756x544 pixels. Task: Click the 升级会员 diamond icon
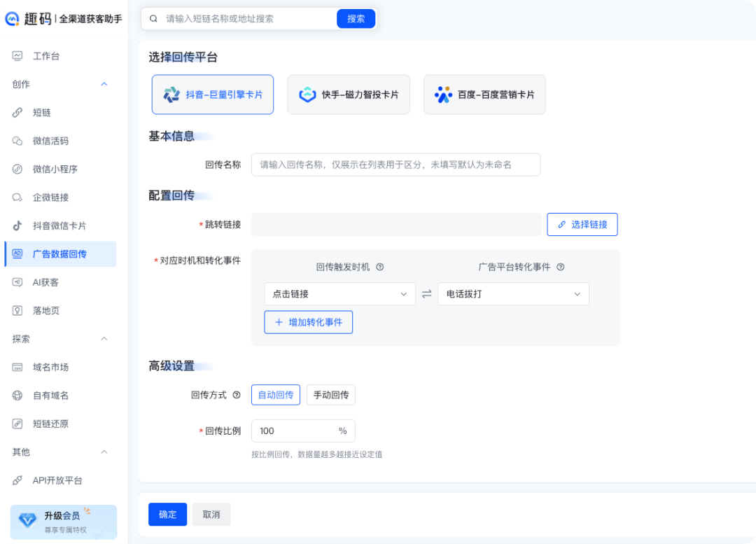(27, 520)
